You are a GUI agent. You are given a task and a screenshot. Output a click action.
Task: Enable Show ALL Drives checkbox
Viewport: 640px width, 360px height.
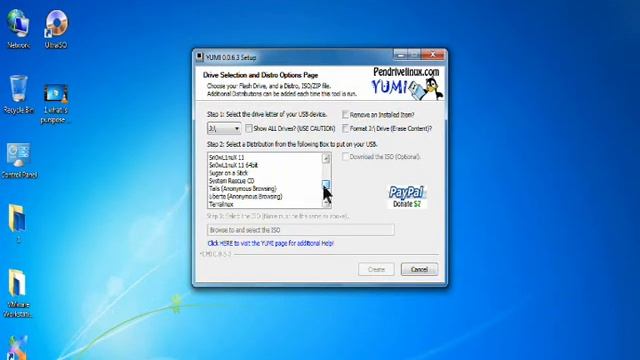[x=249, y=128]
